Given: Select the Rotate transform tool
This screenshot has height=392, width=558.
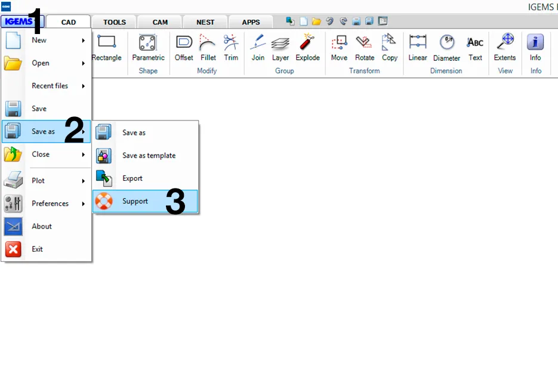Looking at the screenshot, I should [364, 48].
